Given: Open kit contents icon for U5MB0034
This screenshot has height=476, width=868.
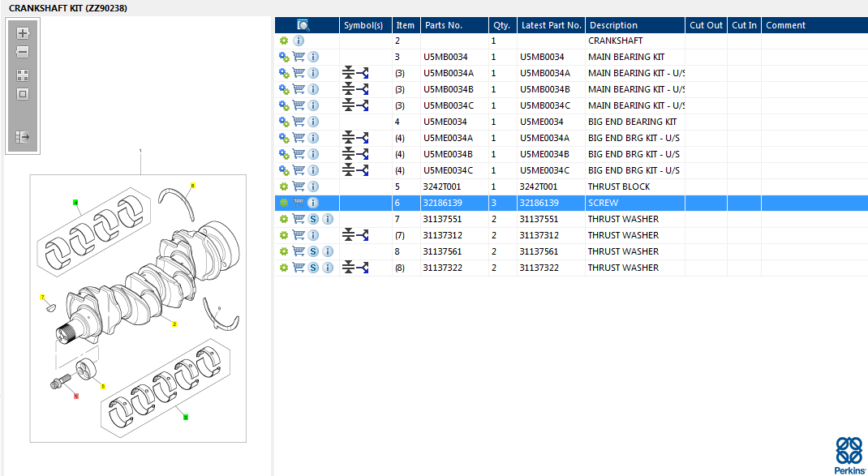Looking at the screenshot, I should pos(284,57).
